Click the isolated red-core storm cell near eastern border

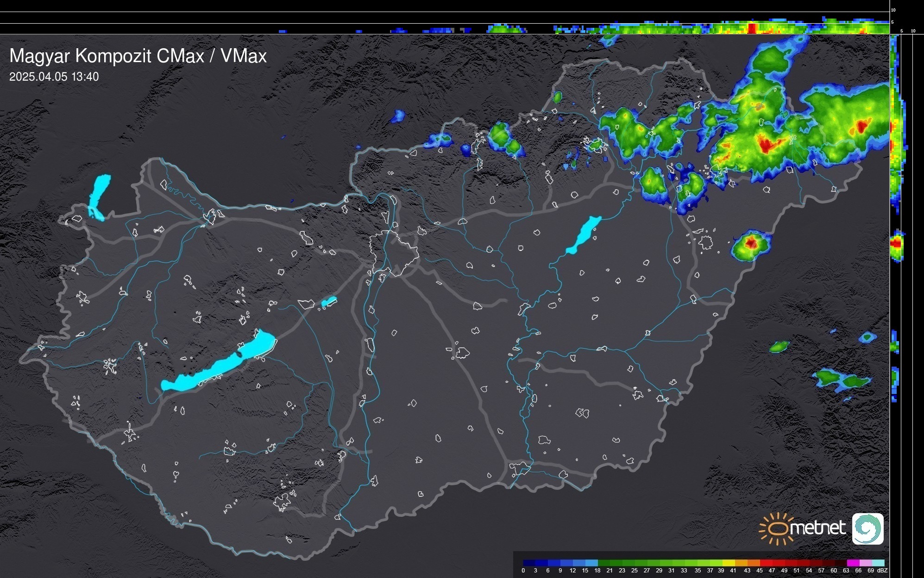(x=750, y=243)
